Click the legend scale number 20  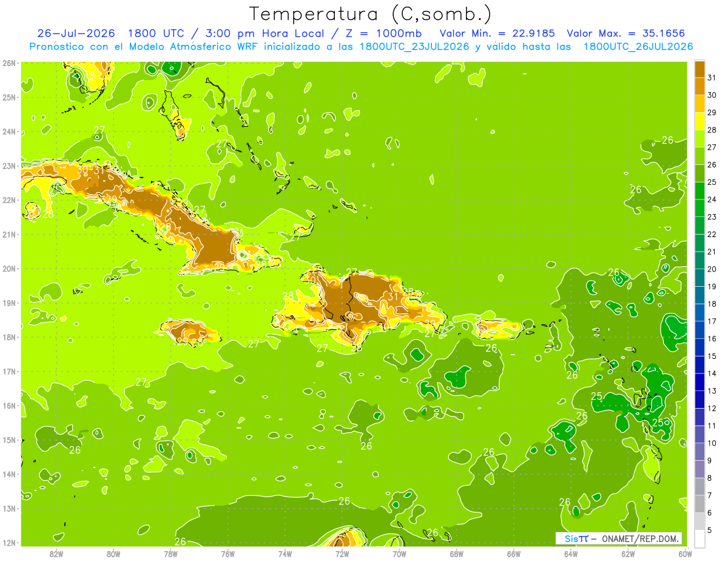(711, 269)
